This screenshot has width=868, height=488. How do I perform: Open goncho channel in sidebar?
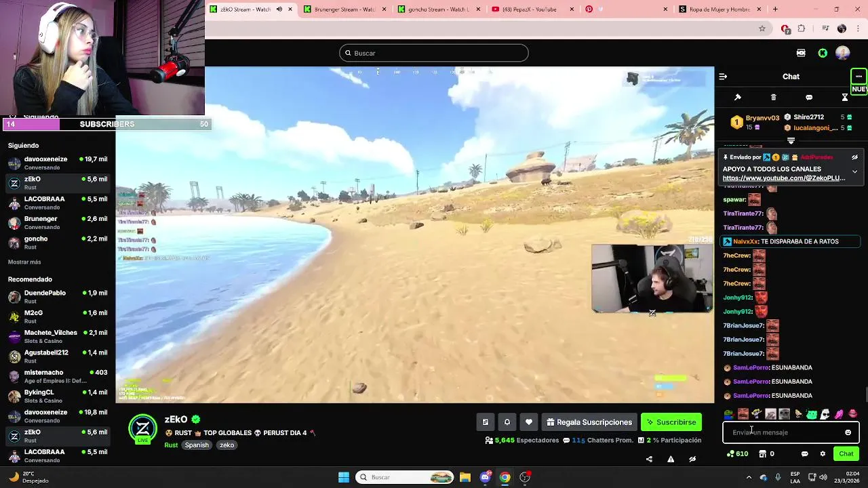[58, 243]
